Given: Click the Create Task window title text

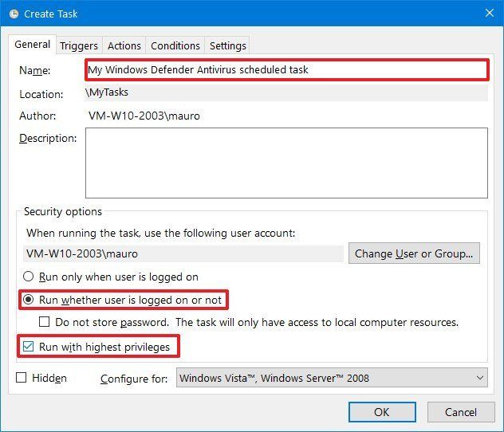Looking at the screenshot, I should 51,14.
